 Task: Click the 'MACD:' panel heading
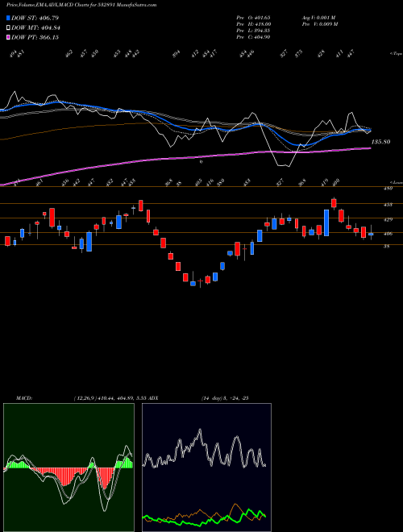(23, 398)
